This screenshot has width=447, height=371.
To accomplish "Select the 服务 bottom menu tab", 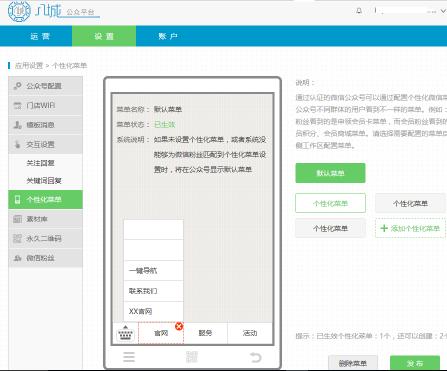I will coord(205,333).
